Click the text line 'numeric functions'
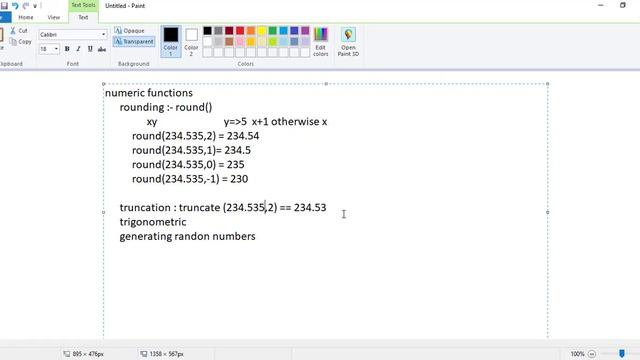Image resolution: width=640 pixels, height=360 pixels. pos(149,93)
